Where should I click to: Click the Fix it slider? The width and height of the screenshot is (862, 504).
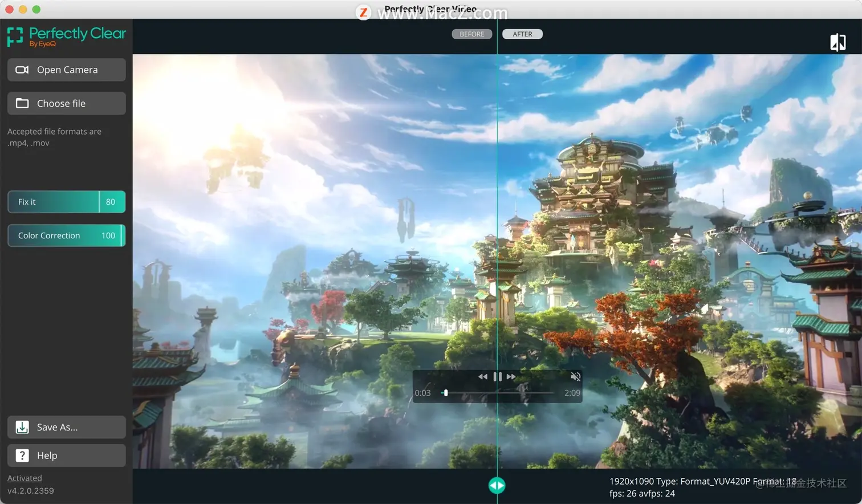tap(66, 202)
